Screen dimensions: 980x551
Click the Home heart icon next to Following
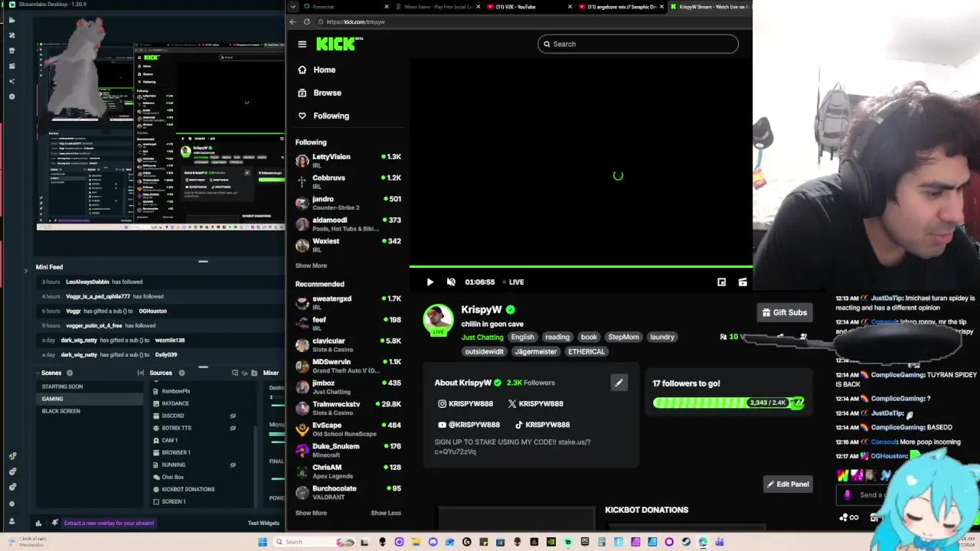pos(302,116)
